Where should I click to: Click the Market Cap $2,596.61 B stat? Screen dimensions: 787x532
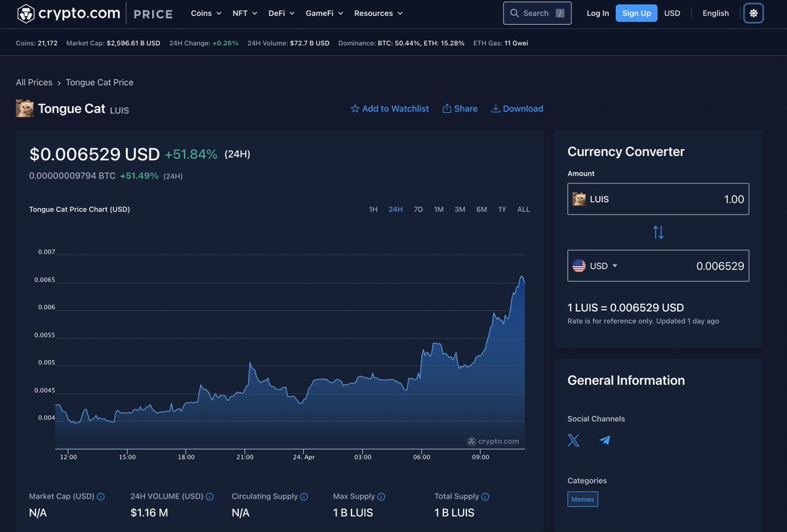[x=113, y=43]
